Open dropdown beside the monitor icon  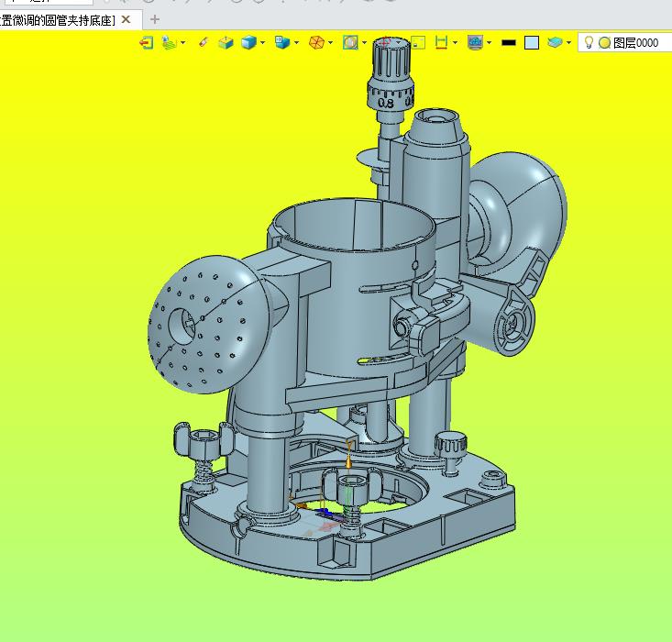click(x=489, y=43)
